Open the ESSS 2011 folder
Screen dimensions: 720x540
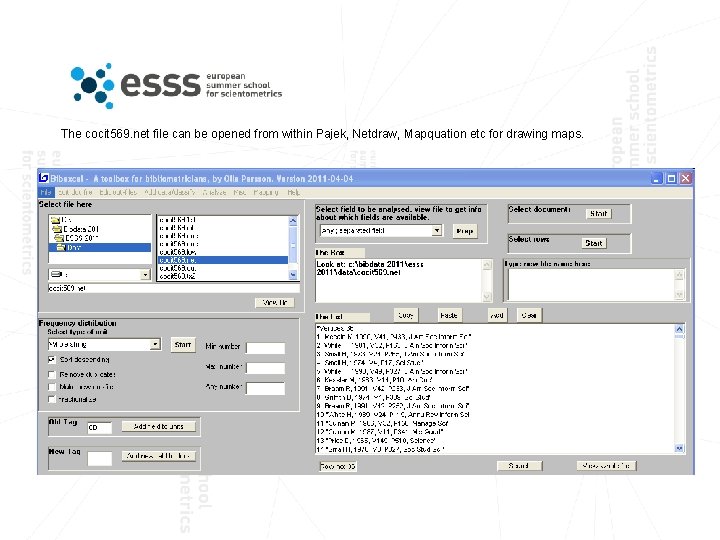click(x=76, y=238)
